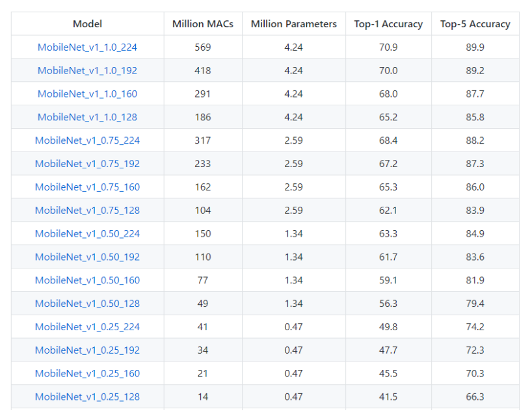Follow the MobileNet_v1_0.50_224 link
Screen dimensions: 532x418
[x=87, y=234]
